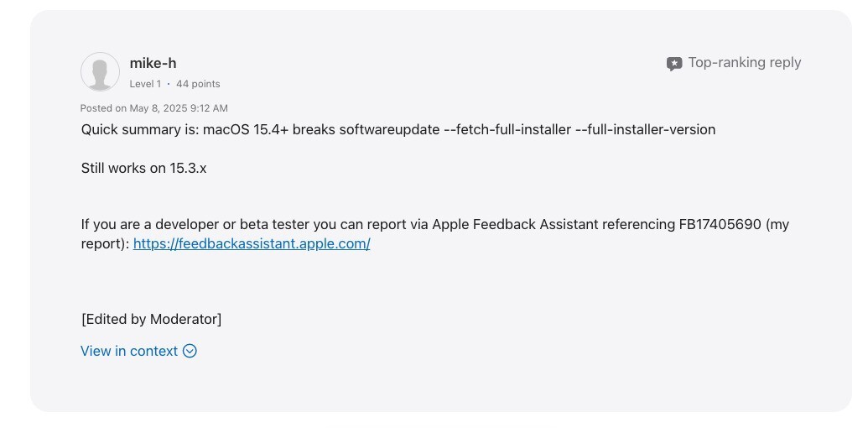
Task: Click the Posted on May 8, 2025 timestamp
Action: 154,108
